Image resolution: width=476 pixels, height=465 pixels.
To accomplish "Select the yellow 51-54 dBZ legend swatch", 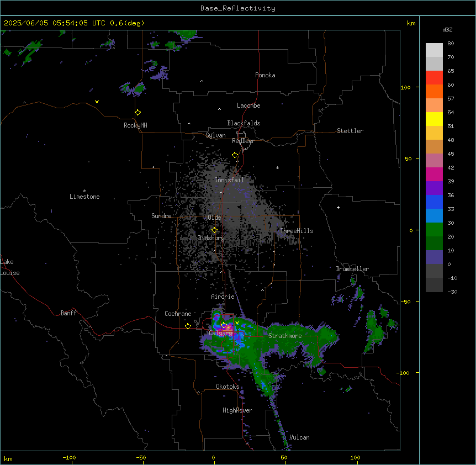I will pyautogui.click(x=434, y=119).
